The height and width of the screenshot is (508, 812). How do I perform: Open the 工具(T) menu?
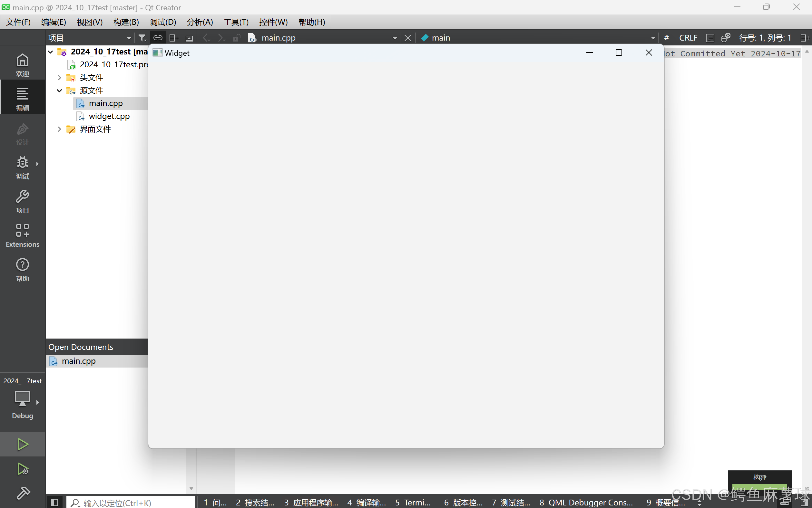click(x=236, y=22)
